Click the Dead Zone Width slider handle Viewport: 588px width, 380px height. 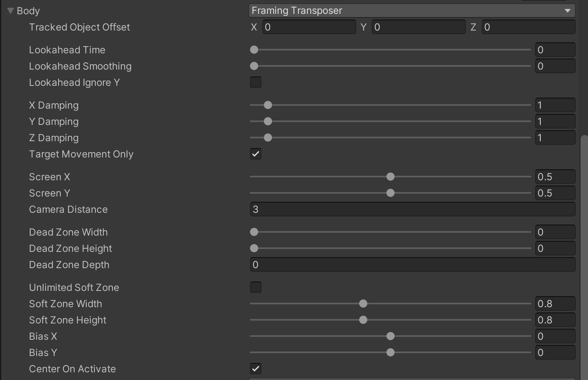click(254, 232)
